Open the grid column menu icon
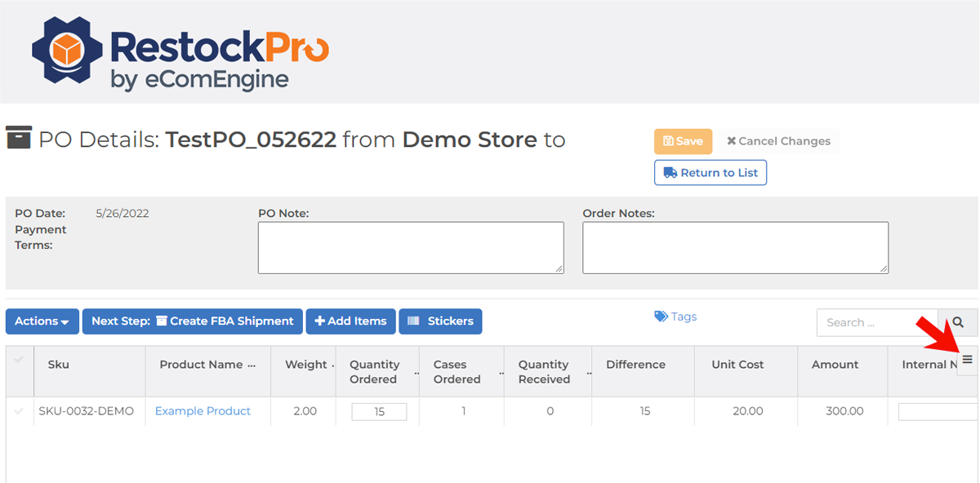This screenshot has width=980, height=483. pos(967,360)
